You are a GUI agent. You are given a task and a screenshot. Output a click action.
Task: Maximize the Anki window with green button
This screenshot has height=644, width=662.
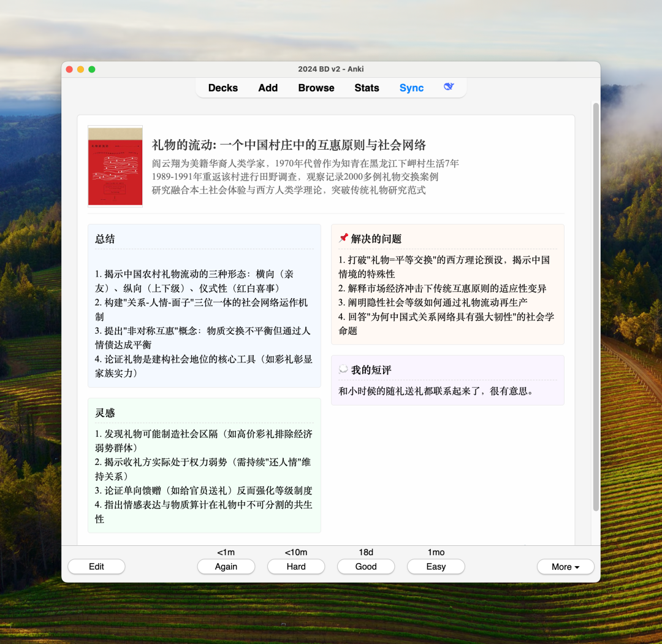tap(91, 69)
